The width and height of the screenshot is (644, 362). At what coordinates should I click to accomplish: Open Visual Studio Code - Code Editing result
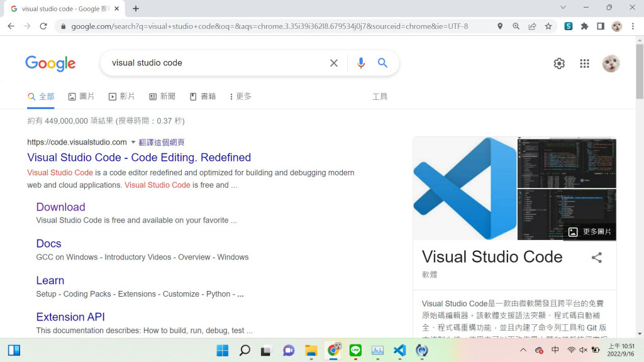pyautogui.click(x=139, y=158)
